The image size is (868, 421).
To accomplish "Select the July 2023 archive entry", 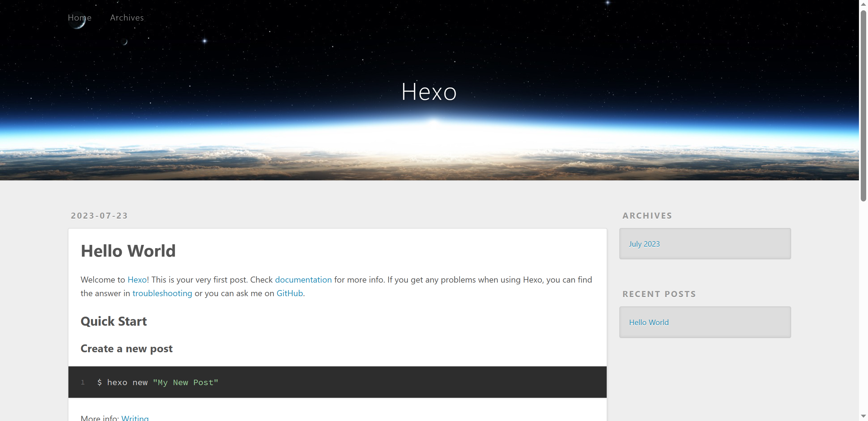I will [x=644, y=244].
